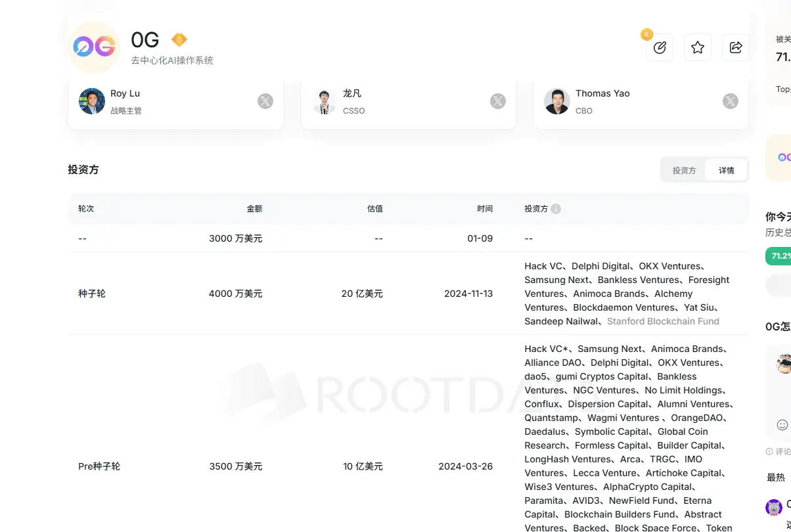Select the 2024-03-26 date cell
The width and height of the screenshot is (791, 532).
point(466,466)
